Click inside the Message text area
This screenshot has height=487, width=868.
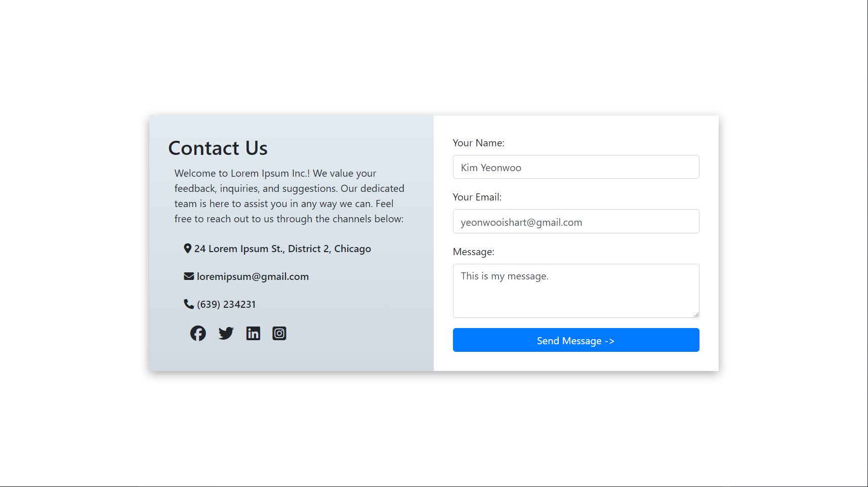coord(576,291)
